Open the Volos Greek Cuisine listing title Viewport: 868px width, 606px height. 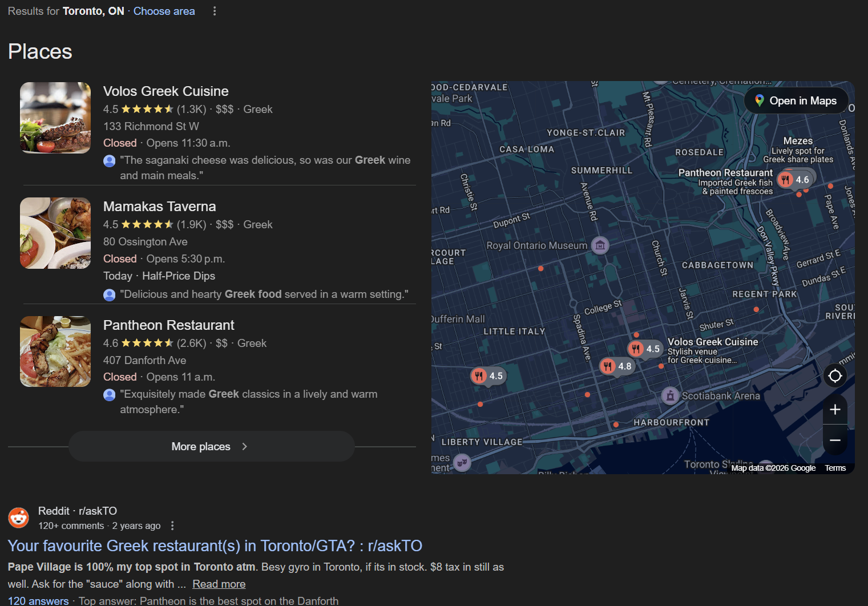166,91
